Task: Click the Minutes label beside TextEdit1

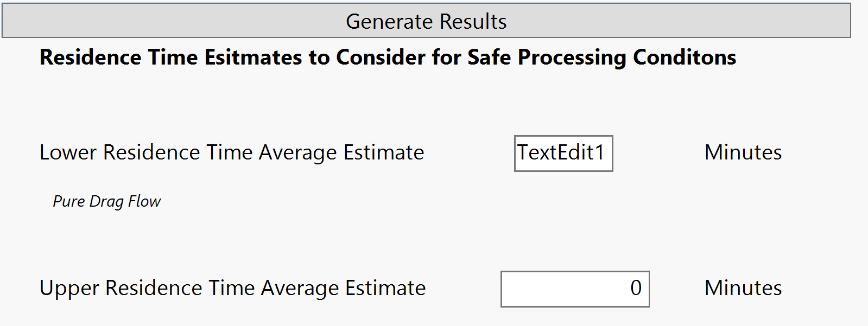Action: click(x=742, y=152)
